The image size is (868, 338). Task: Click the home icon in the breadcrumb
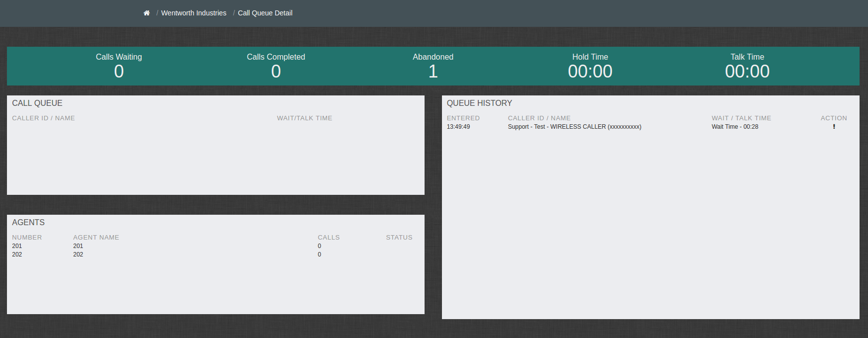(147, 13)
